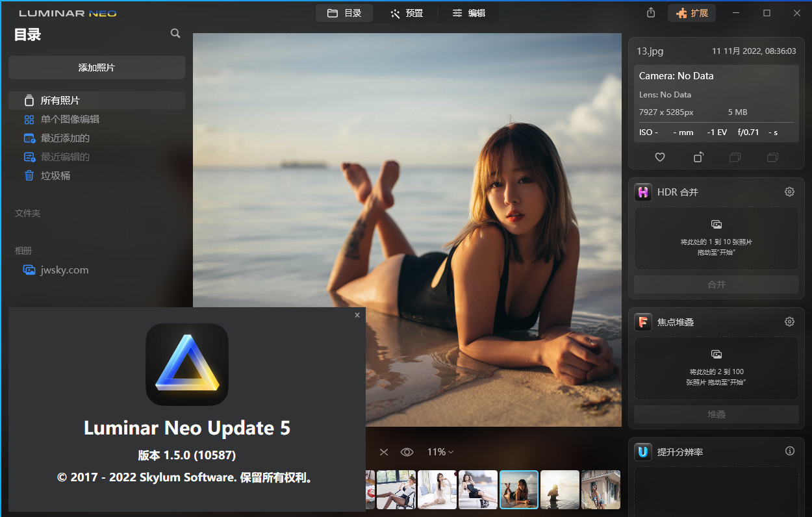Screen dimensions: 812x517
Task: Click the search icon in 目录 panel
Action: point(175,33)
